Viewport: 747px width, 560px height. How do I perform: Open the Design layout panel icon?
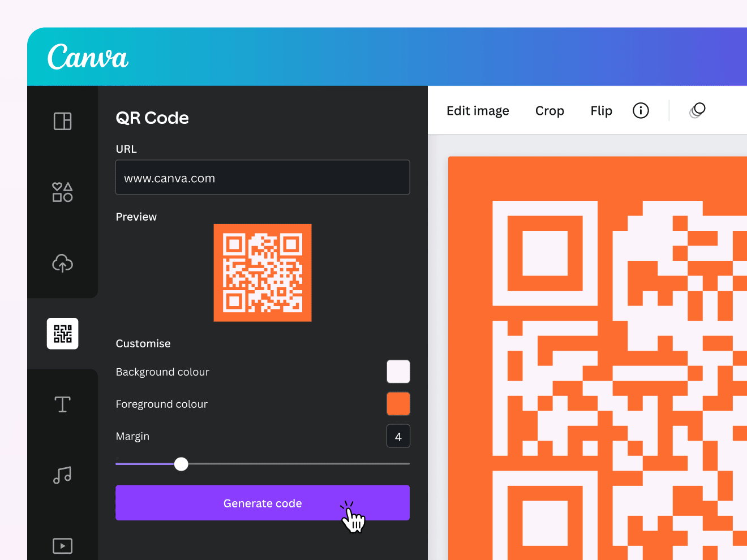click(62, 121)
